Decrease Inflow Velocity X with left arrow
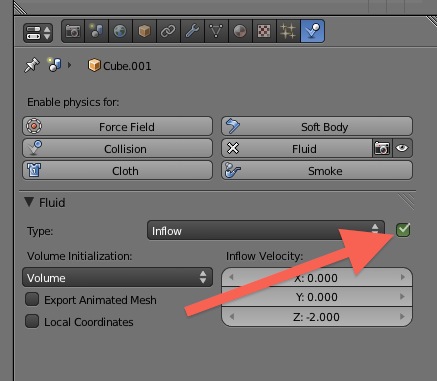 coord(231,277)
